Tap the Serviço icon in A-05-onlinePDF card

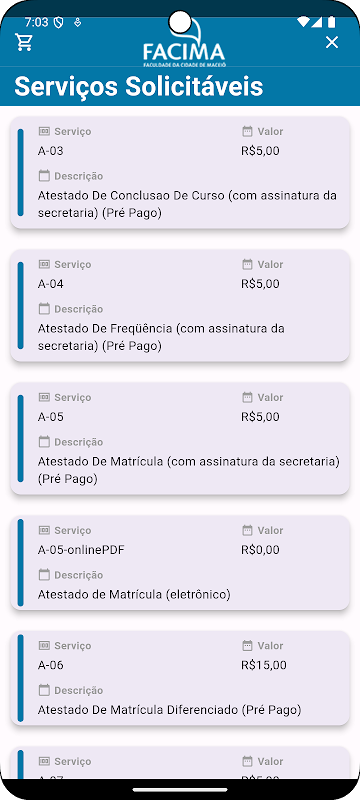click(44, 530)
